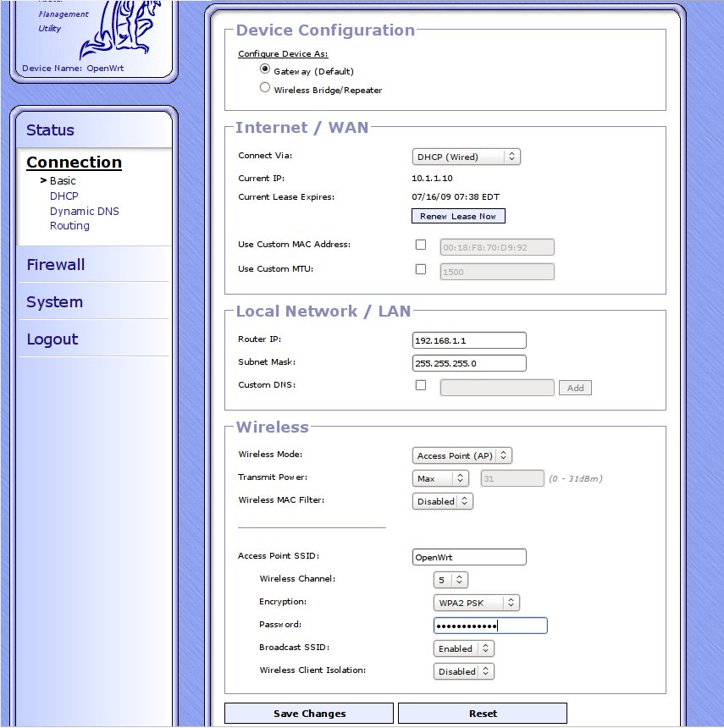Screen dimensions: 724x728
Task: Open Wireless MAC Filter dropdown
Action: point(443,501)
